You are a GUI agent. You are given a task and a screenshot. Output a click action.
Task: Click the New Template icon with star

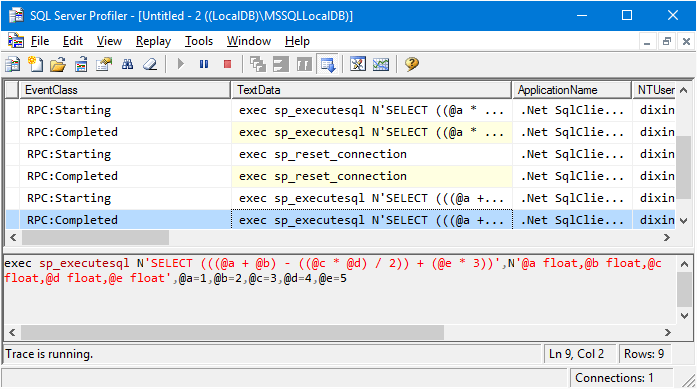(x=36, y=64)
